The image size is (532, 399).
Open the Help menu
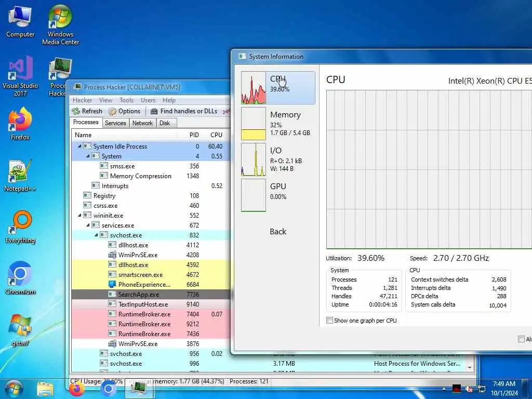coord(169,100)
